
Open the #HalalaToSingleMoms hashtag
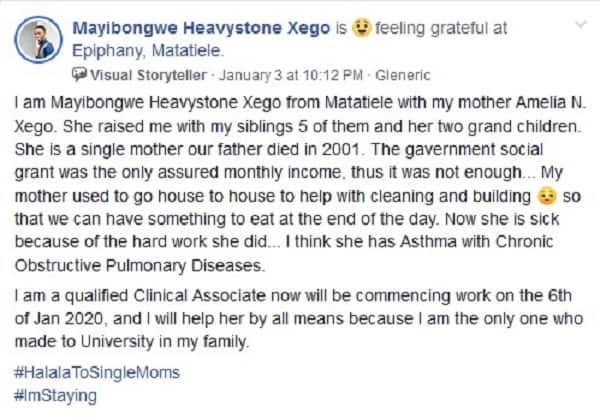click(97, 372)
